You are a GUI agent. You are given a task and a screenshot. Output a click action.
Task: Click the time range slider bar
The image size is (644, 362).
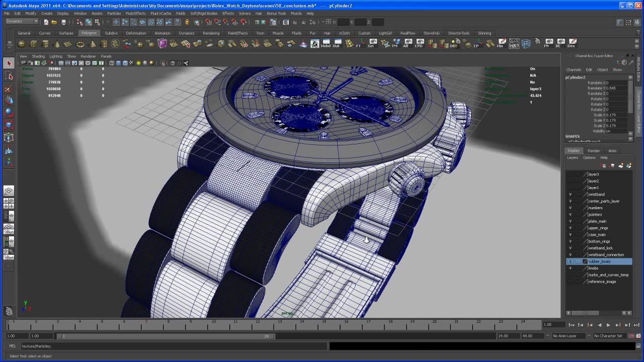pyautogui.click(x=166, y=336)
